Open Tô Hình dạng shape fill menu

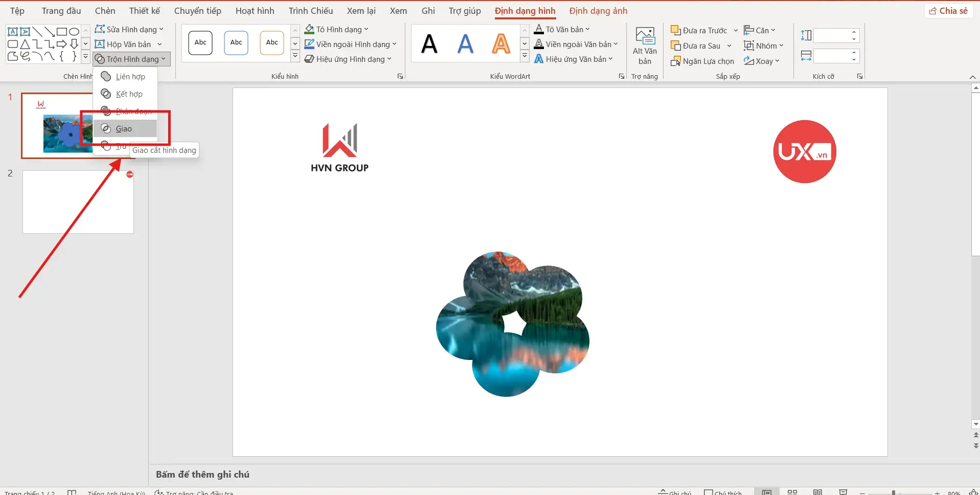(336, 30)
